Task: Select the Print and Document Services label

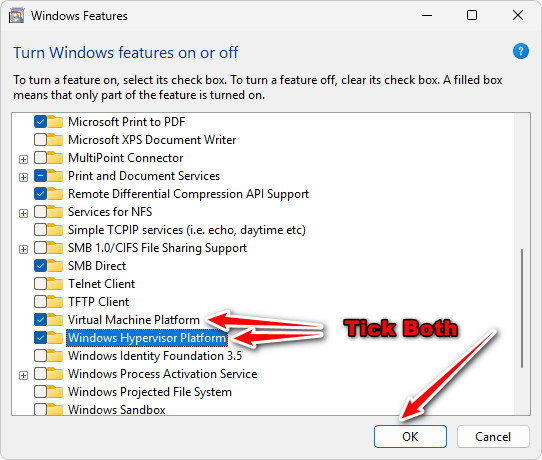Action: 144,176
